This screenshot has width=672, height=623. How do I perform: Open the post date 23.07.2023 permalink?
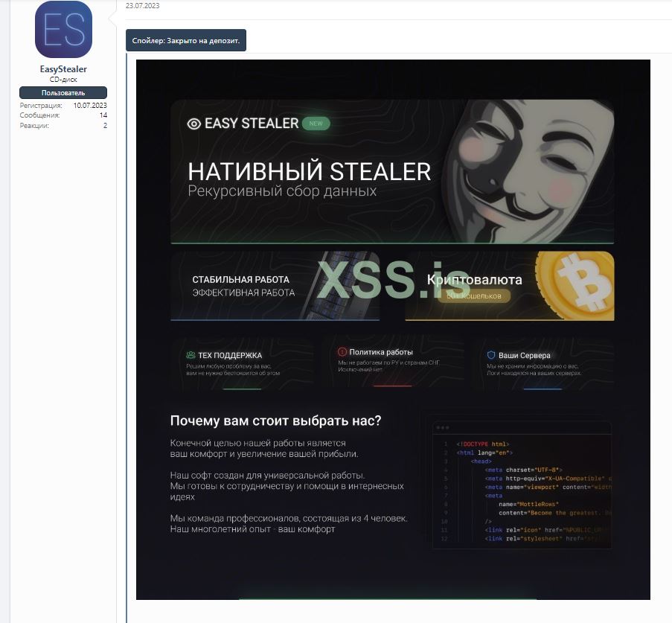142,5
